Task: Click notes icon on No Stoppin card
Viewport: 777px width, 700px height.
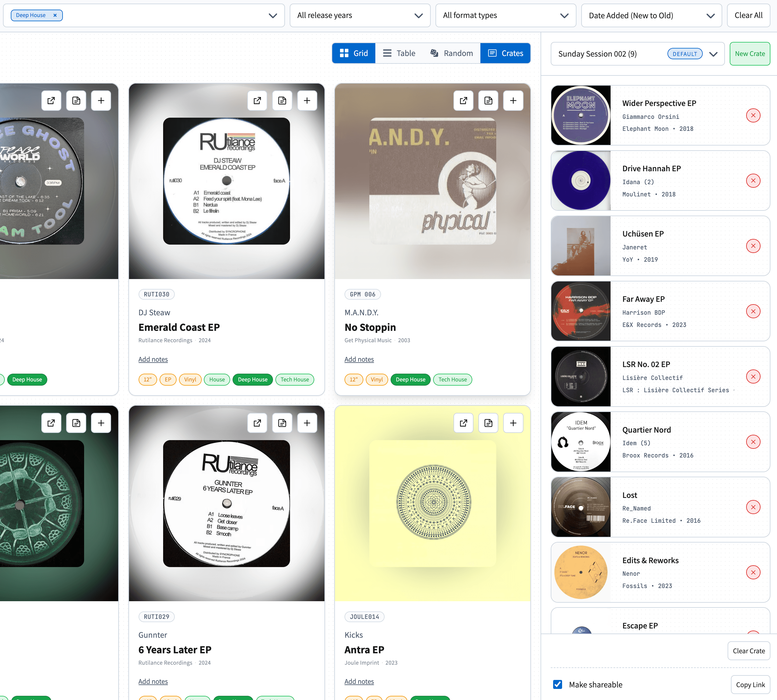Action: tap(488, 100)
